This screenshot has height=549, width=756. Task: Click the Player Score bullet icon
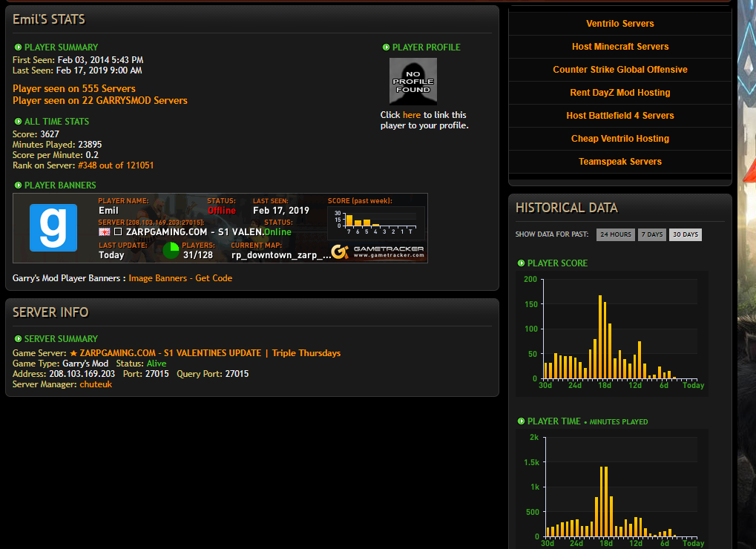pyautogui.click(x=521, y=263)
